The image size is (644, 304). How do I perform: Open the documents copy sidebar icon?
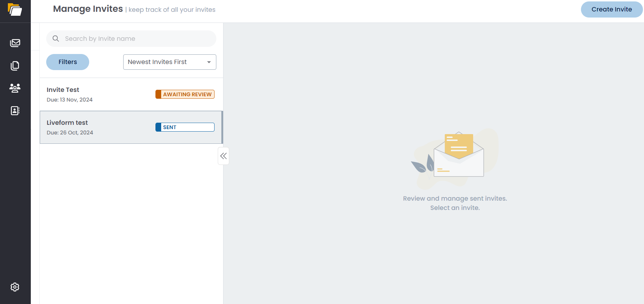point(15,65)
